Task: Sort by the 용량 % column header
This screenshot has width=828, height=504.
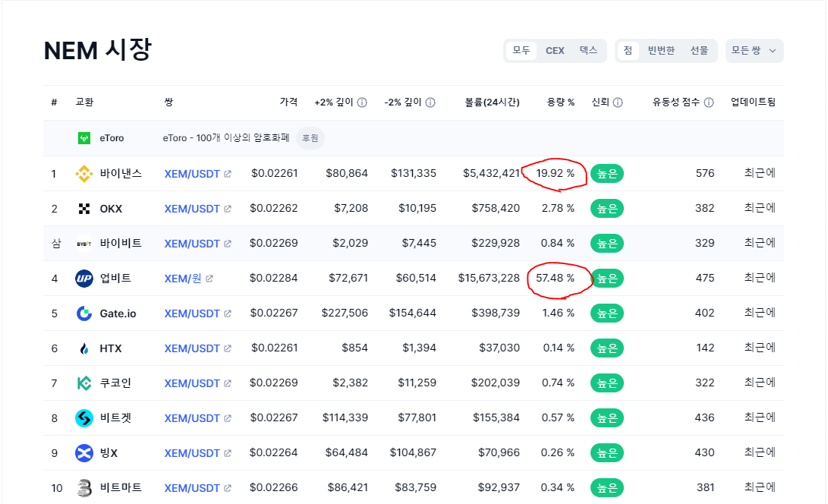Action: click(x=560, y=102)
